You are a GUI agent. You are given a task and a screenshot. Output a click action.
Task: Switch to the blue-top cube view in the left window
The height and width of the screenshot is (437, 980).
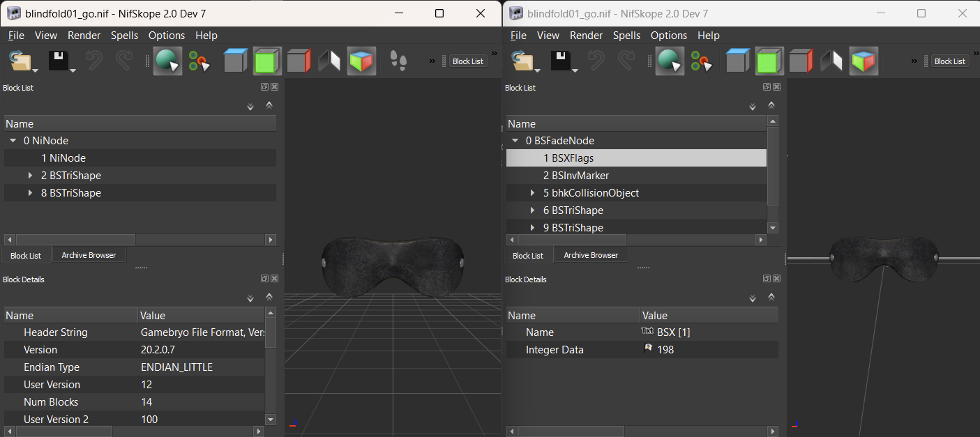pyautogui.click(x=236, y=61)
